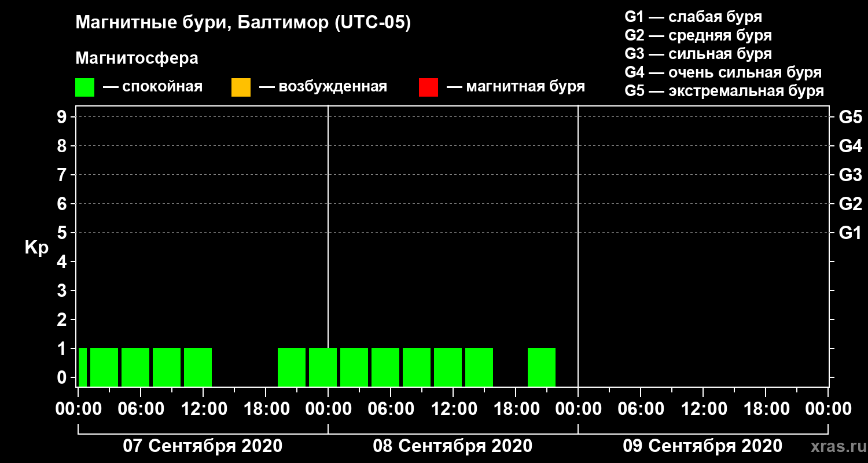Viewport: 868px width, 463px height.
Task: Click the 12:00 time label of 09 Сentября
Action: 703,409
